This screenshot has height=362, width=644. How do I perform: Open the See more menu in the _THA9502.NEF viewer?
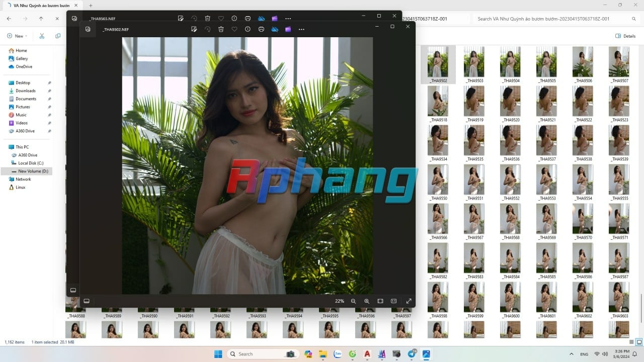coord(301,29)
